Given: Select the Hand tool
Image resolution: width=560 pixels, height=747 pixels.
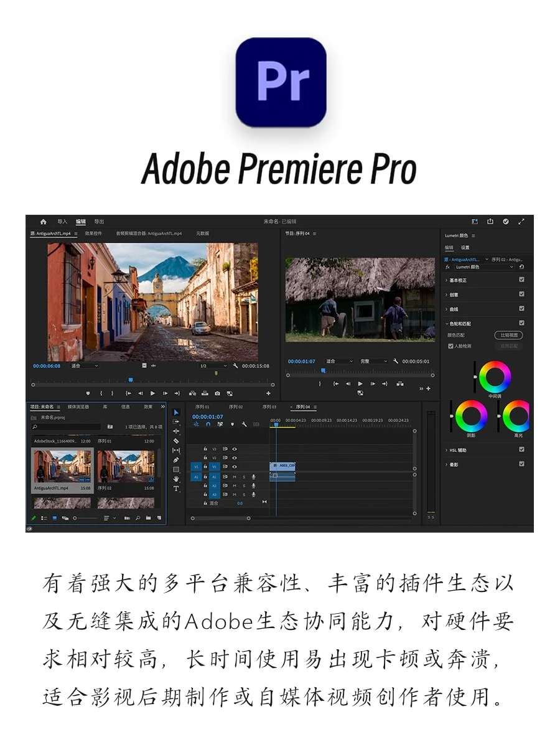Looking at the screenshot, I should (176, 479).
